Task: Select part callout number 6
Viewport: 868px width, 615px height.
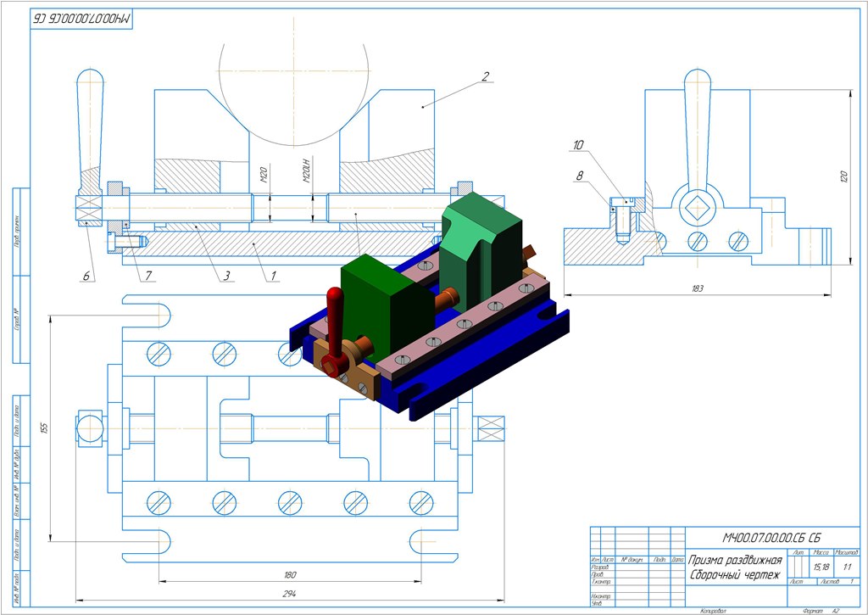Action: pyautogui.click(x=86, y=276)
